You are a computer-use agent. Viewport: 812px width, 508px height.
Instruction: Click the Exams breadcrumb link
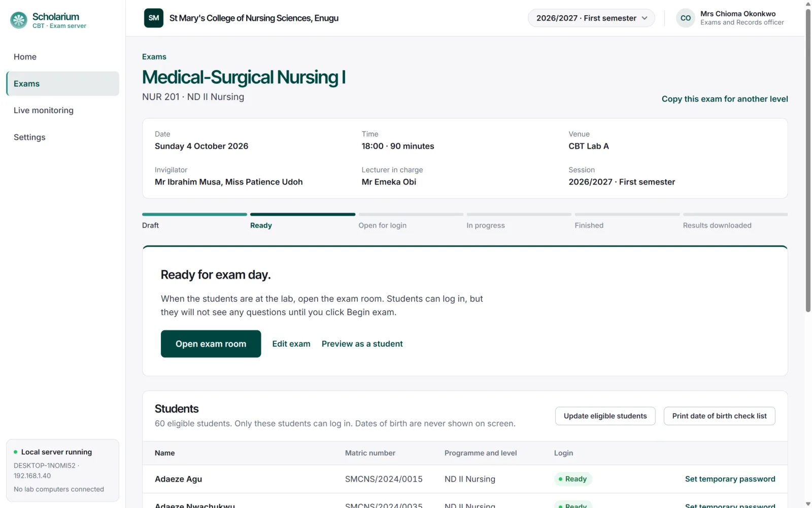pyautogui.click(x=154, y=57)
